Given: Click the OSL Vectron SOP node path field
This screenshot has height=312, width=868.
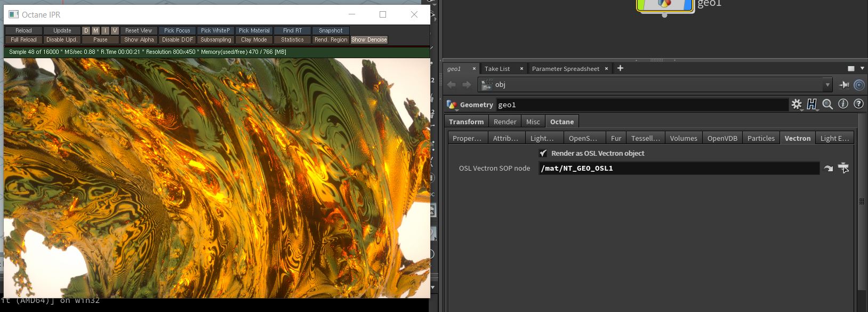Looking at the screenshot, I should click(679, 168).
